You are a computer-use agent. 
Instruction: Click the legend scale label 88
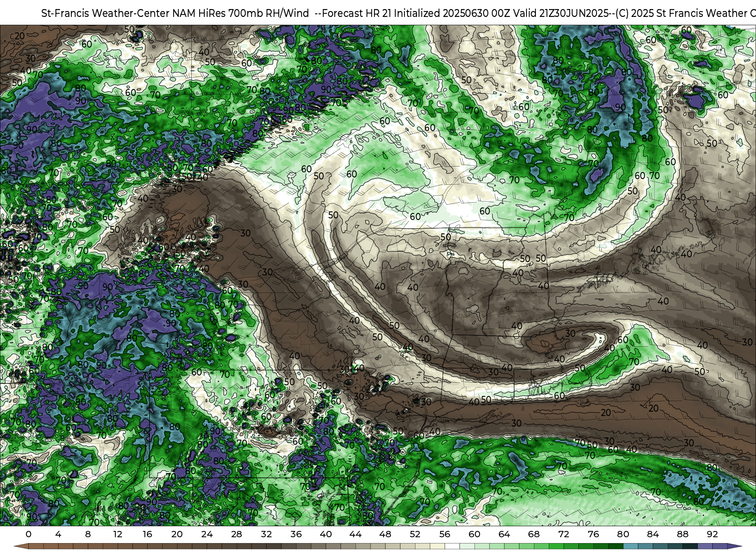pyautogui.click(x=682, y=534)
